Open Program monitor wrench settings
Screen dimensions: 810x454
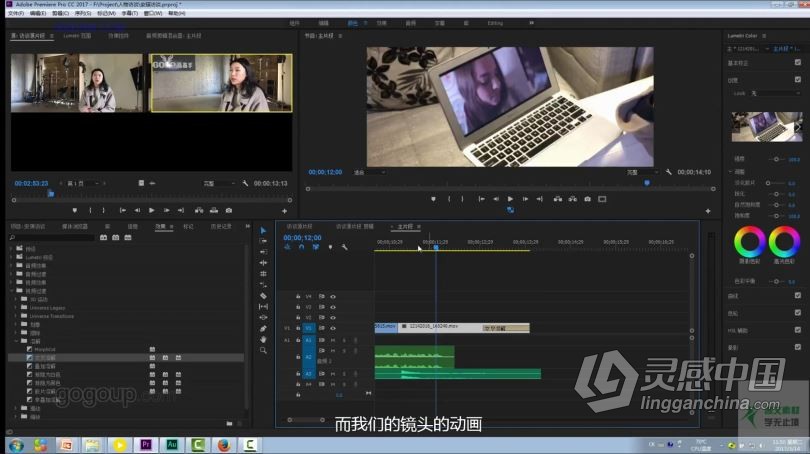(x=668, y=172)
